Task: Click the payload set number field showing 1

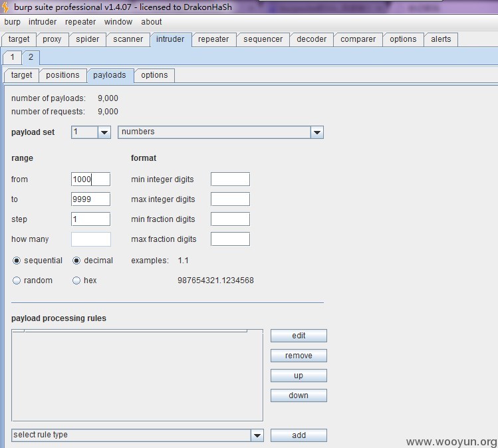Action: click(x=84, y=132)
